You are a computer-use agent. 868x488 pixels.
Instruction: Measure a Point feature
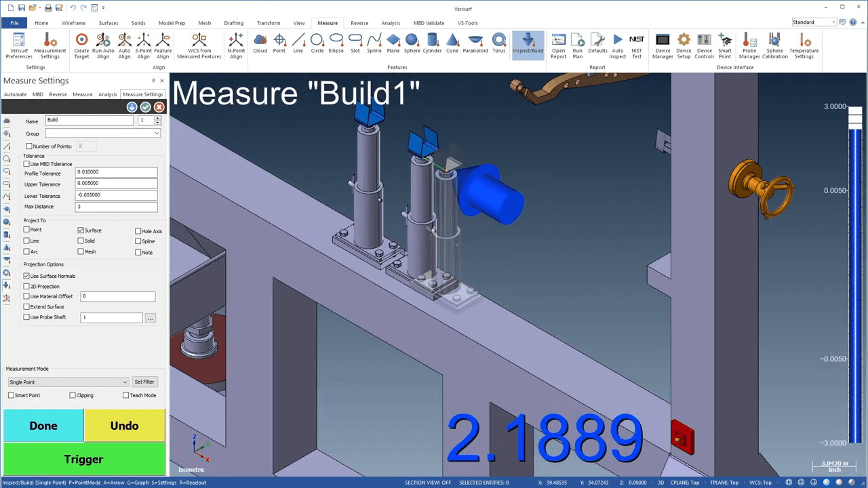pos(279,43)
